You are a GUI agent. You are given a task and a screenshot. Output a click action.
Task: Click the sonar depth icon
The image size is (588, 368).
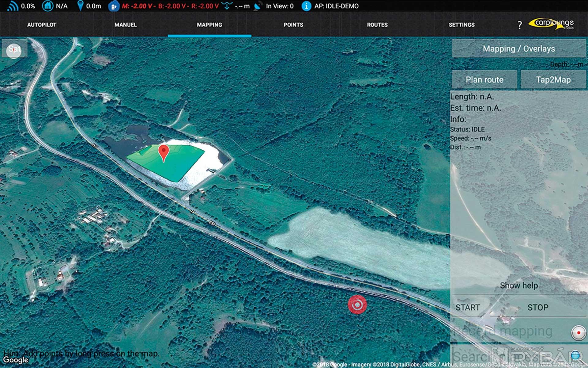tap(227, 6)
